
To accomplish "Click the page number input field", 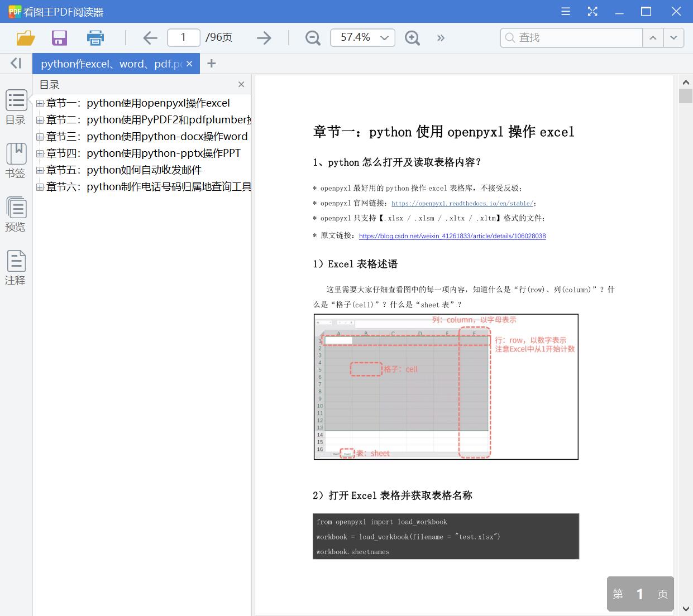I will pyautogui.click(x=183, y=37).
